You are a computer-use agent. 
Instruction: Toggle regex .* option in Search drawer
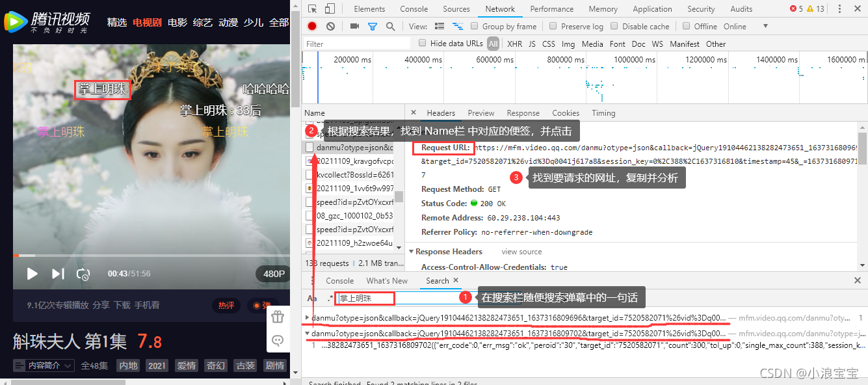coord(330,299)
